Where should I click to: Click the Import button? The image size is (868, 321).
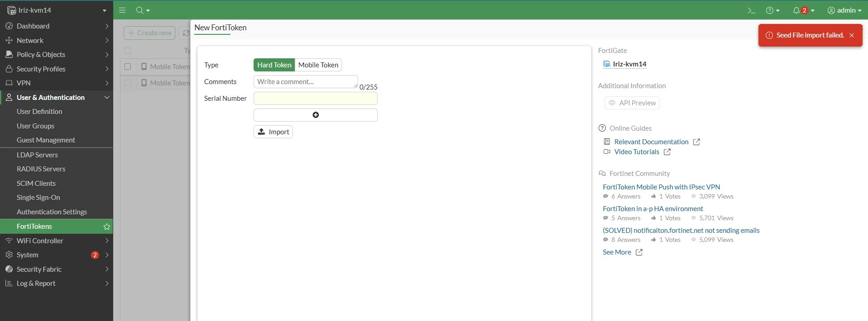coord(273,132)
